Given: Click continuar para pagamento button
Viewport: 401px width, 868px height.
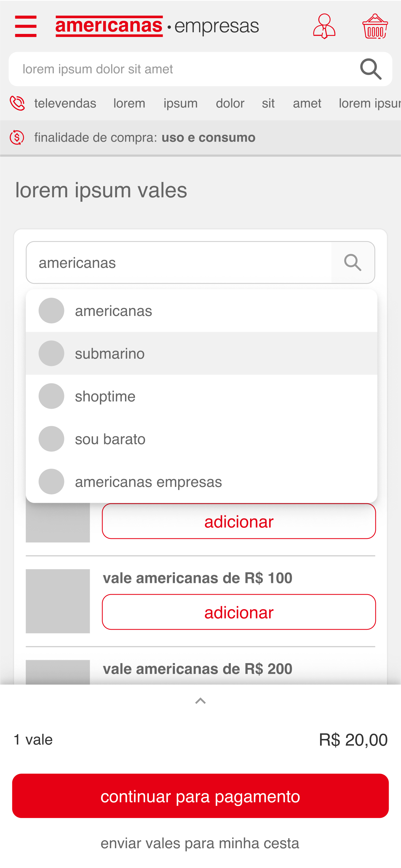Looking at the screenshot, I should pos(200,796).
